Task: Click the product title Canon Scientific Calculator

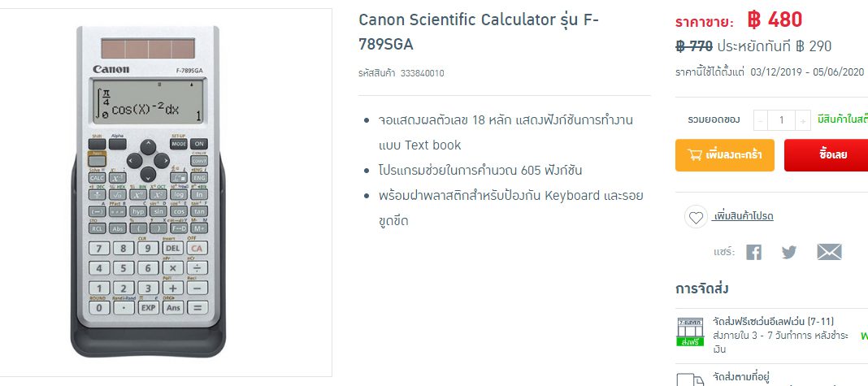Action: click(x=478, y=31)
